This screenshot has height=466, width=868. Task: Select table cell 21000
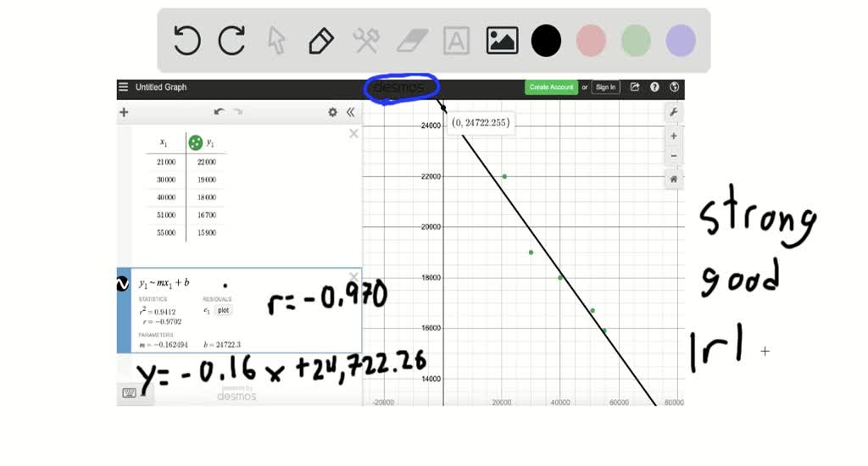pos(166,162)
